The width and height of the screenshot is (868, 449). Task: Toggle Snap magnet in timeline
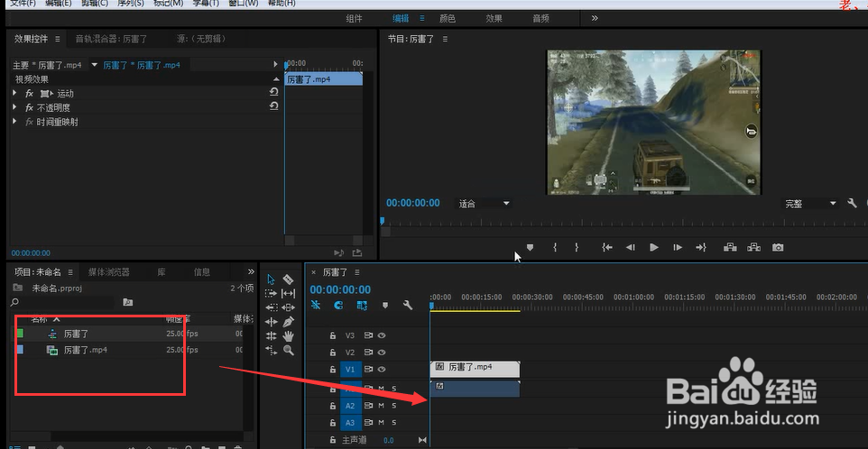(338, 305)
